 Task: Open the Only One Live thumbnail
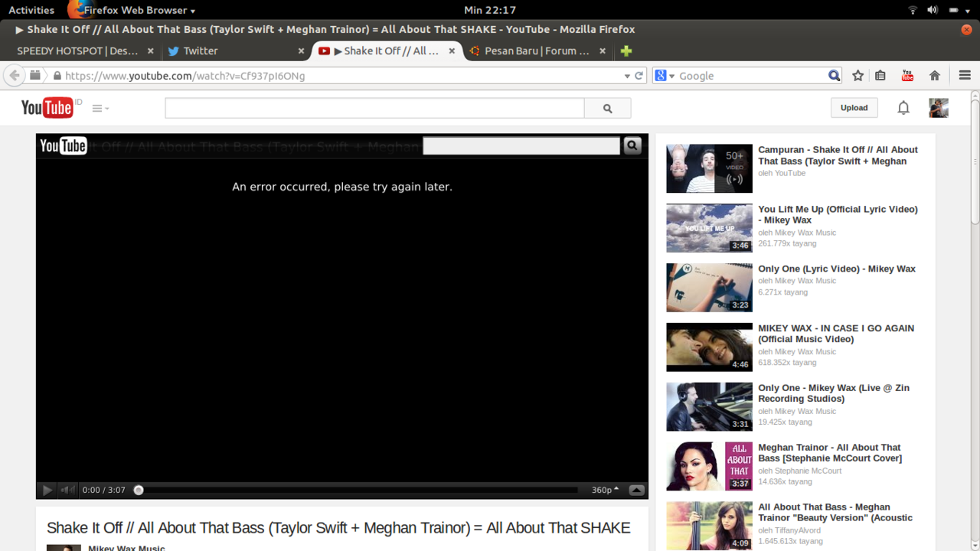(709, 406)
